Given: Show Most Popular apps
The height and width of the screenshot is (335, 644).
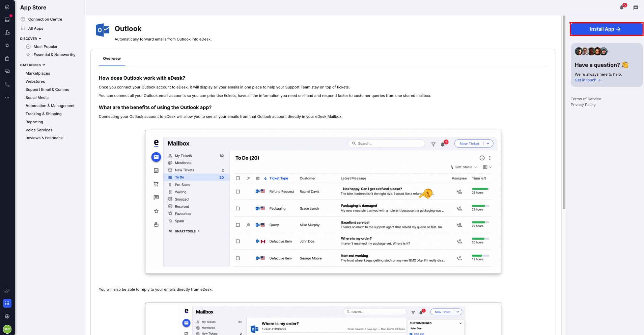Looking at the screenshot, I should point(46,47).
